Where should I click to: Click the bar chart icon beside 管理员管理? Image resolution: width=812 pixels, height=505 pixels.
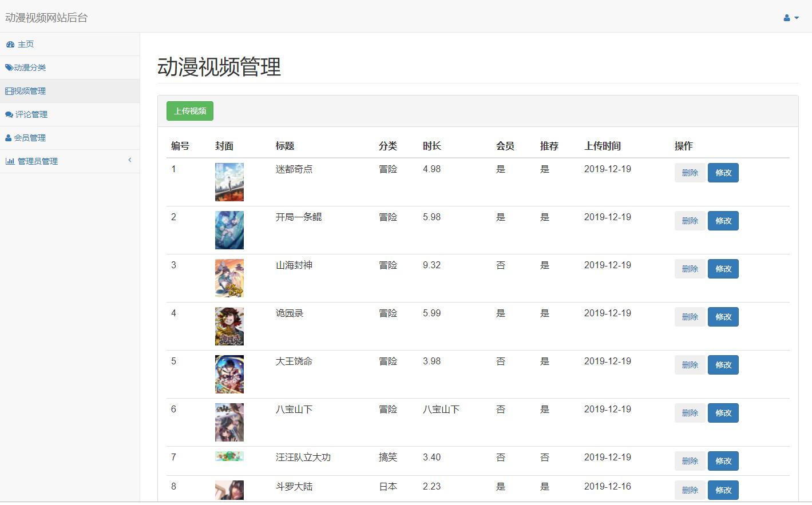(10, 161)
